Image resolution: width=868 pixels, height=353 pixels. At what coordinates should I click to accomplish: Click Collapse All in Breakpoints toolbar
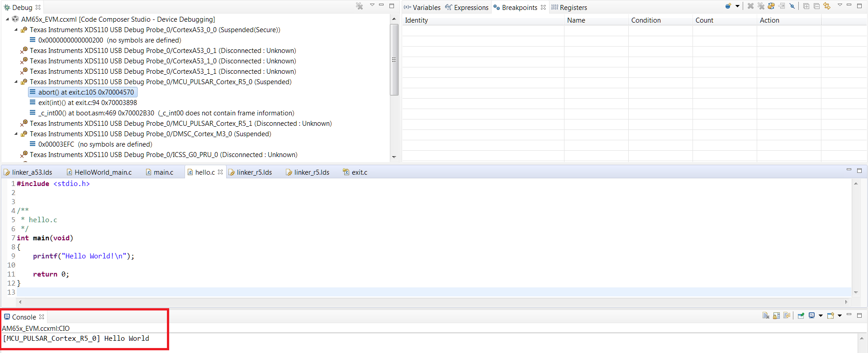(816, 6)
